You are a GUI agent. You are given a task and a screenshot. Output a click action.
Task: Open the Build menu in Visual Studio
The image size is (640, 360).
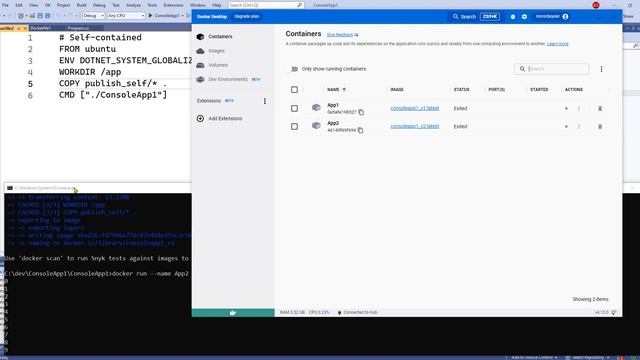point(82,5)
